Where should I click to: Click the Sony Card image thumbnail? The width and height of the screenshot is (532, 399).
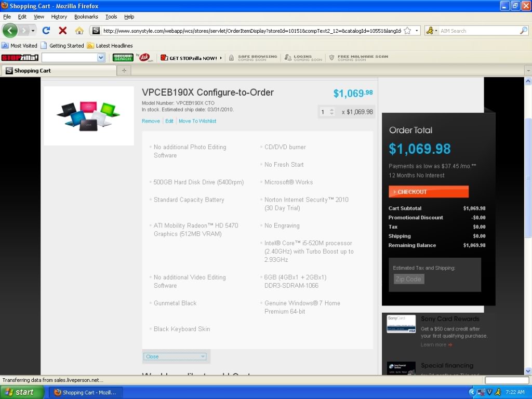click(402, 324)
